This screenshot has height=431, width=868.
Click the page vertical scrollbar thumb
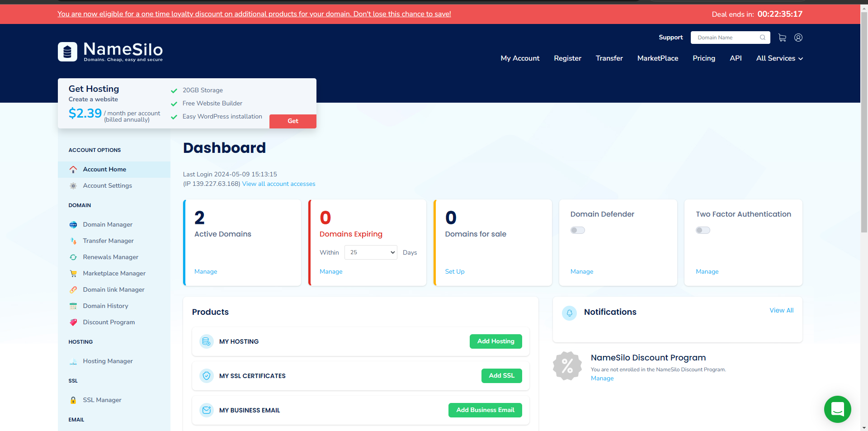864,122
